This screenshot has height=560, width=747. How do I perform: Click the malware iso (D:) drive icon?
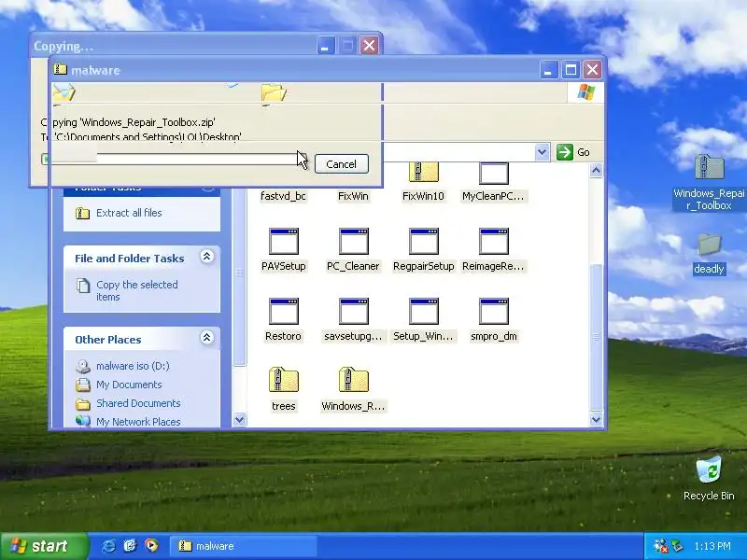point(83,366)
